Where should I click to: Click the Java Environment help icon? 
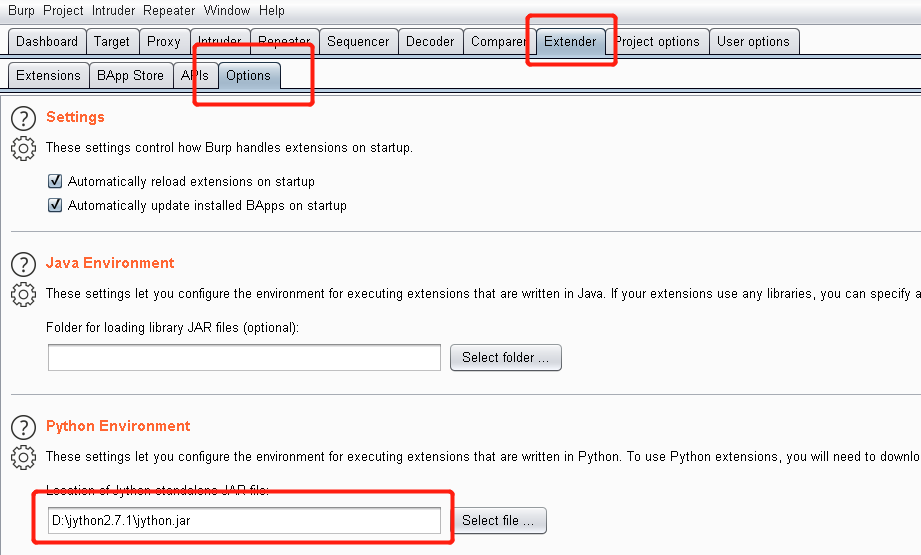[x=23, y=265]
